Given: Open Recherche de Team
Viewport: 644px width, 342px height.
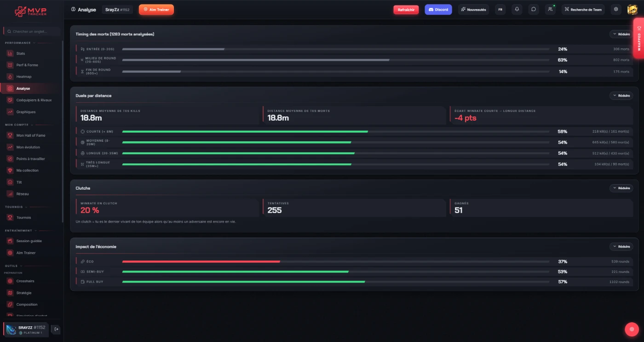Looking at the screenshot, I should tap(583, 10).
